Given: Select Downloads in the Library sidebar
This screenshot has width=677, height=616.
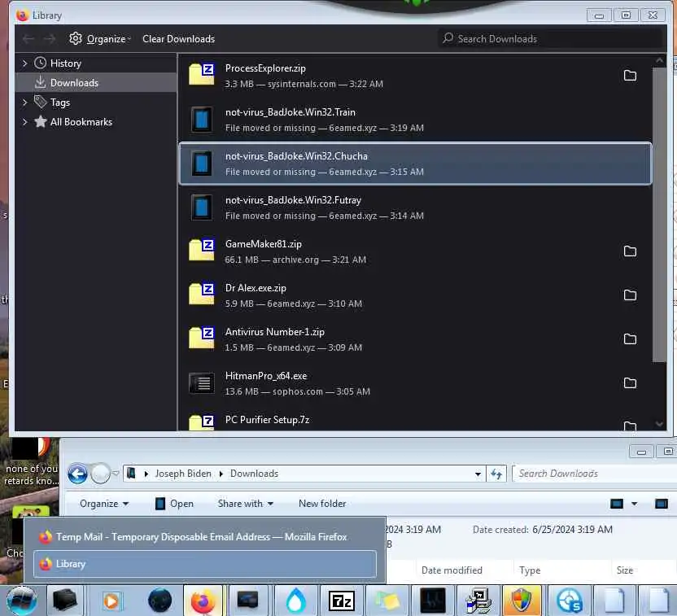Looking at the screenshot, I should coord(96,83).
